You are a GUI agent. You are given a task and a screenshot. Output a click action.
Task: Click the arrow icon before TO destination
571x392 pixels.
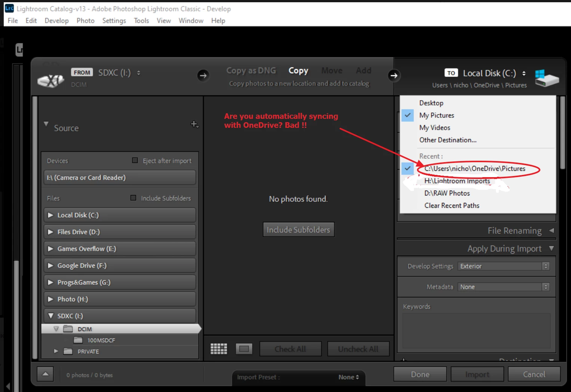tap(394, 75)
